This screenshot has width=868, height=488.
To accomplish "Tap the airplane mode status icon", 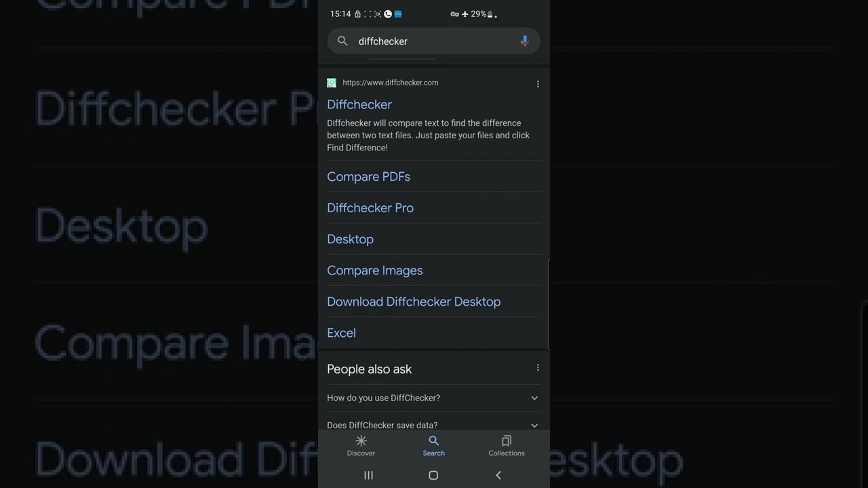I will tap(465, 14).
